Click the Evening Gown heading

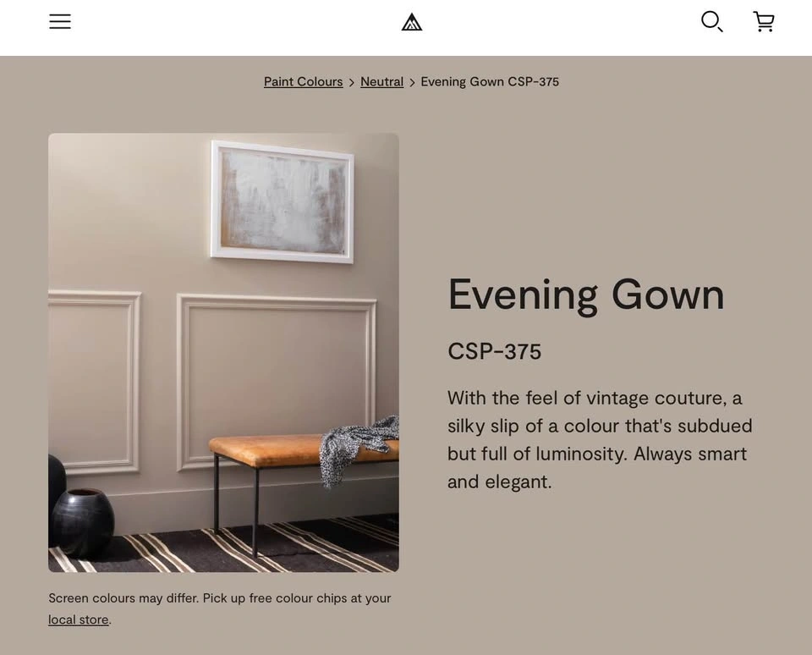[586, 294]
